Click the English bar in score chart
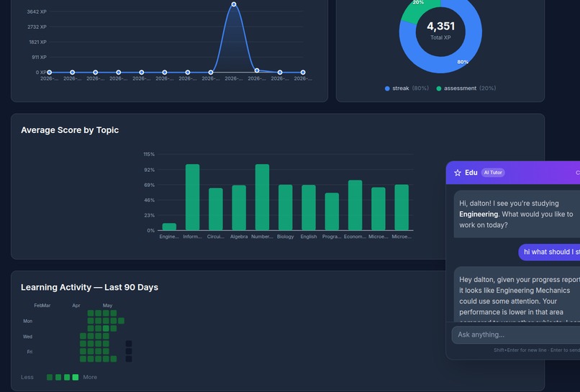The width and height of the screenshot is (580, 392). tap(309, 207)
